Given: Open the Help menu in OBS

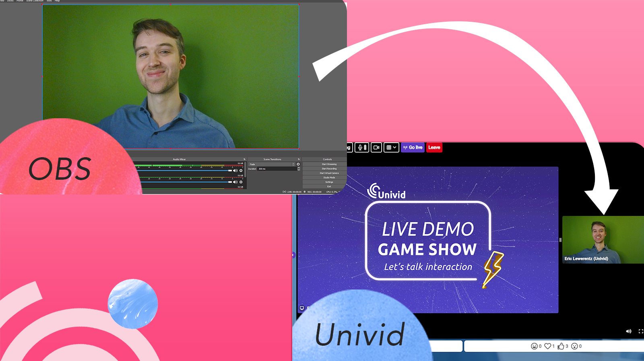Looking at the screenshot, I should click(x=57, y=1).
